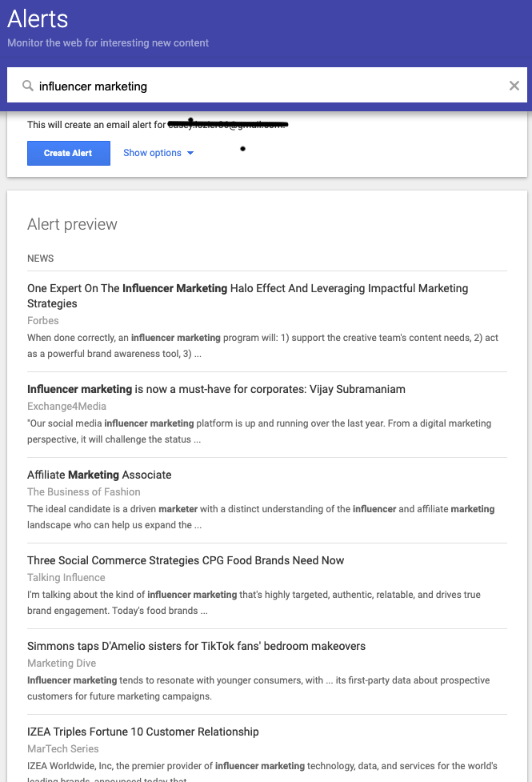Click the NEWS section label
This screenshot has height=782, width=532.
click(41, 259)
